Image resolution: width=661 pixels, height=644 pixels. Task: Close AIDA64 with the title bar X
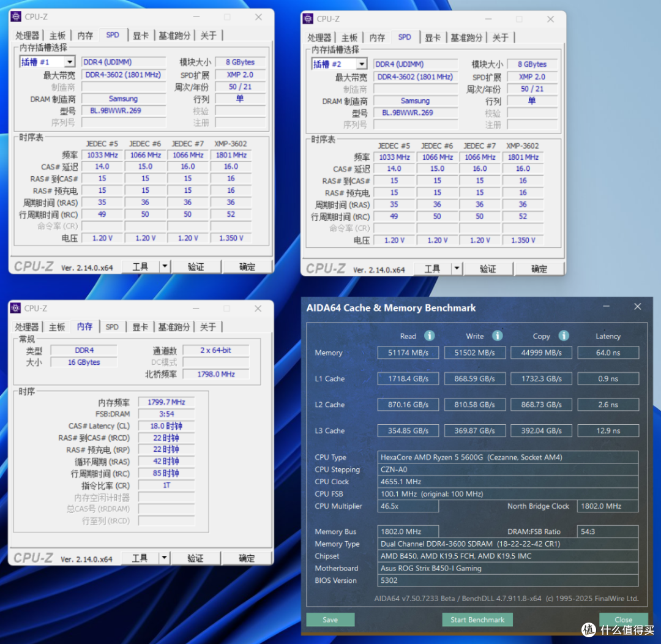pos(638,307)
